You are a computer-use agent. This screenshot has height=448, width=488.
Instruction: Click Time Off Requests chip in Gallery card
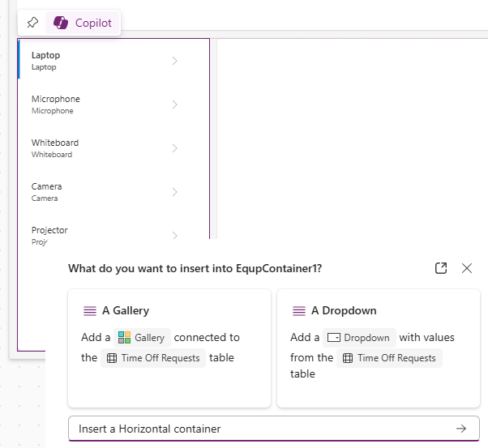pyautogui.click(x=153, y=358)
